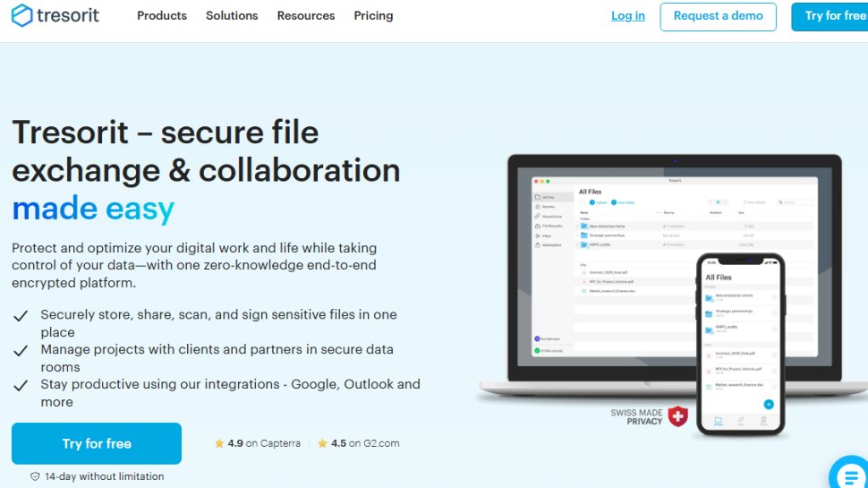
Task: Click checkmark beside "Stay productive"
Action: coord(21,386)
